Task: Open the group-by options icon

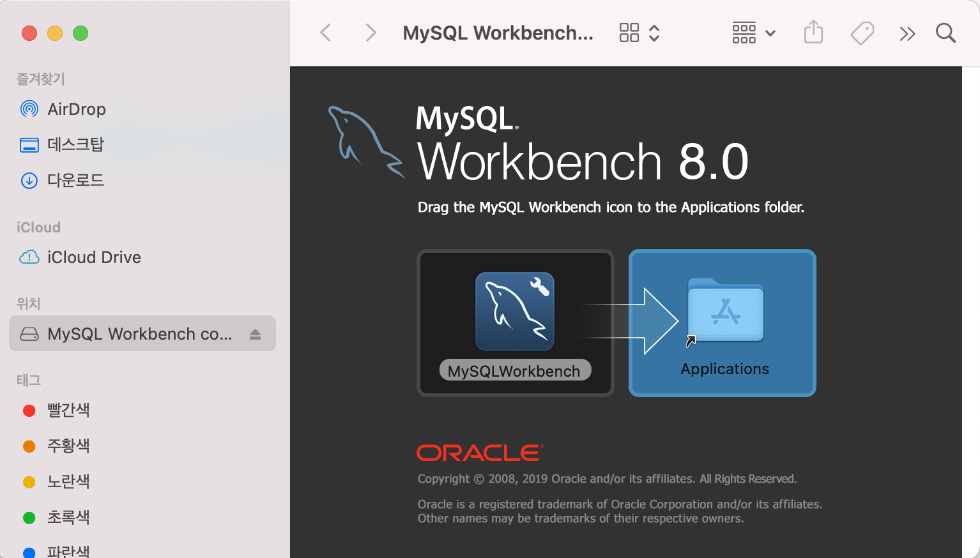Action: (744, 33)
